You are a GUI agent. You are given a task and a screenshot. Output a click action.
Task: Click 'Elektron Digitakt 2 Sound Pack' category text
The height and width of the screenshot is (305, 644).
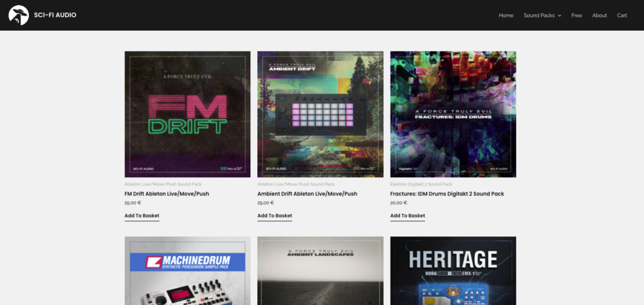[421, 184]
